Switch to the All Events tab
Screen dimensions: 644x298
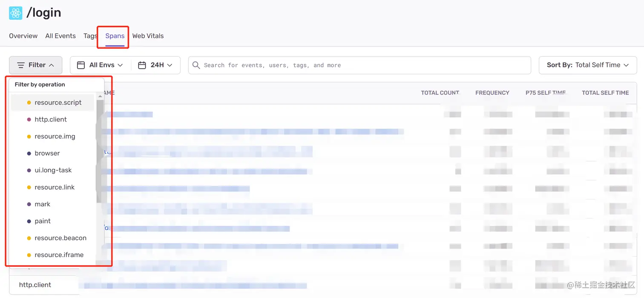pos(60,36)
